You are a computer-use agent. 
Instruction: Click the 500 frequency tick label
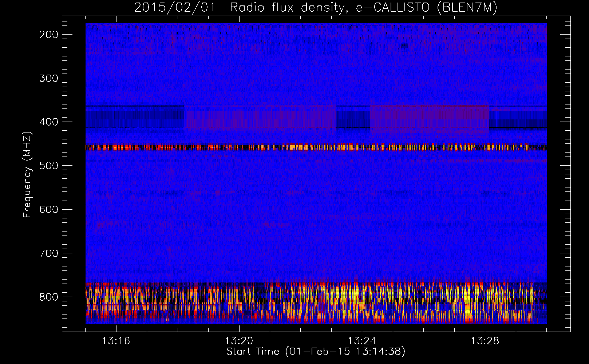point(49,166)
